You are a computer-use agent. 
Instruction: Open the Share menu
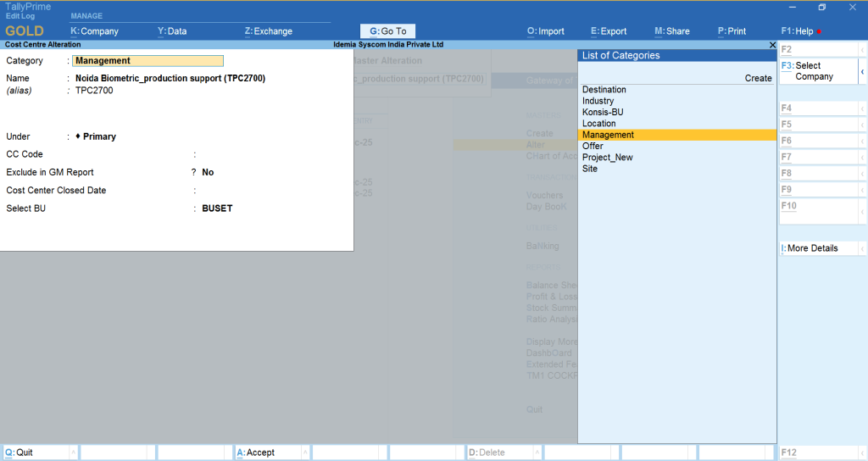point(672,31)
